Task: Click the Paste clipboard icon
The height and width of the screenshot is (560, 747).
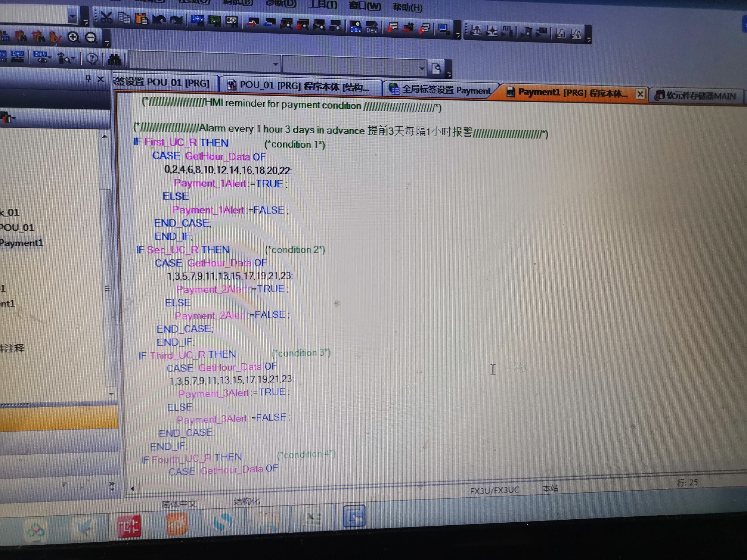Action: (x=142, y=18)
